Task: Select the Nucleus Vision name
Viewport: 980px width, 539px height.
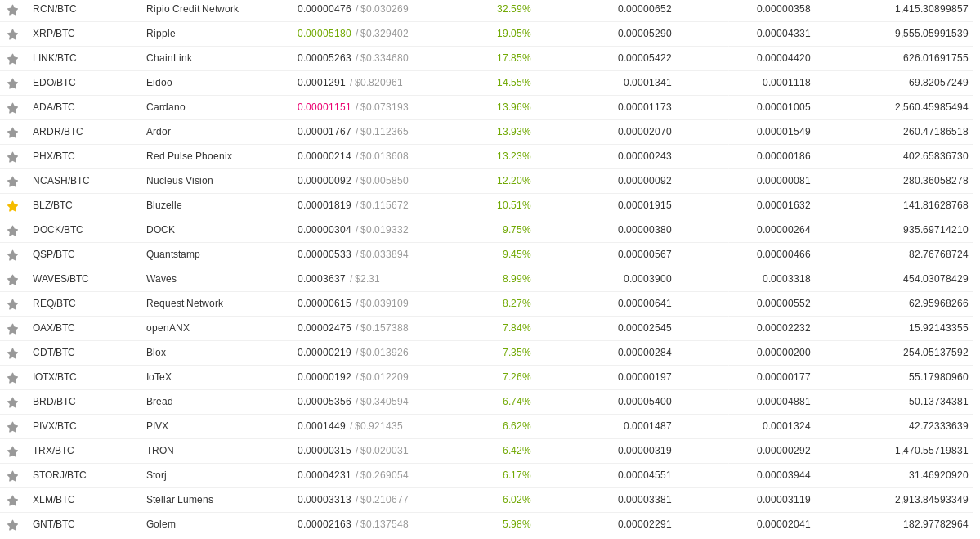Action: [179, 181]
